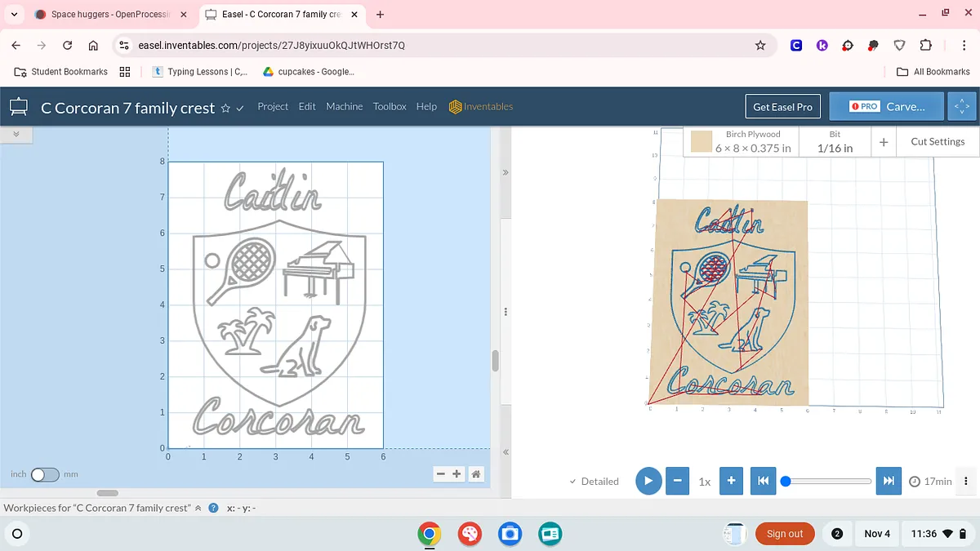Open the Detailed preview mode dropdown
This screenshot has width=980, height=551.
(x=594, y=482)
